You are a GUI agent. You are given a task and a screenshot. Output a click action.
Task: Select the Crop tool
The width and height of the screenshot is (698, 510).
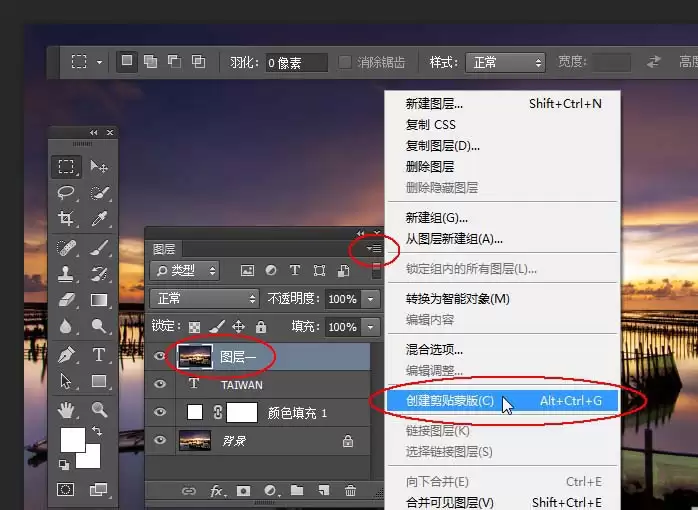tap(66, 219)
